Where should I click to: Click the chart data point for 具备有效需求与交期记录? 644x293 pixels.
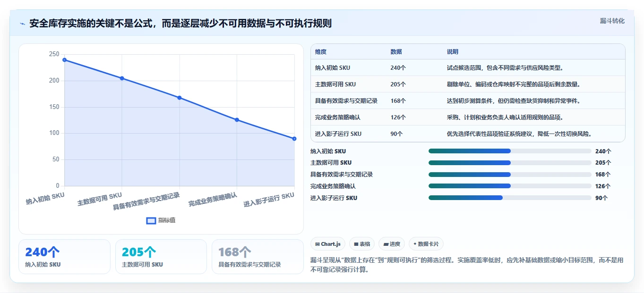pos(180,98)
